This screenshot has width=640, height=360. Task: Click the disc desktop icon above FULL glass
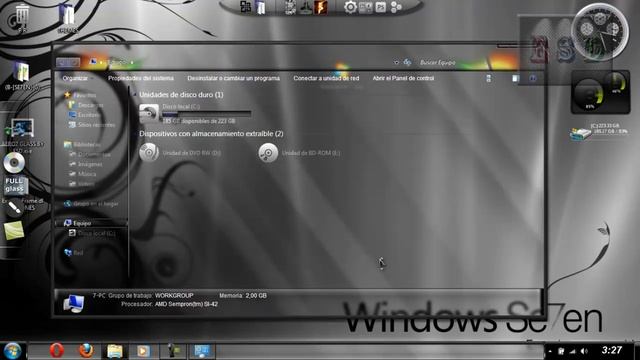[x=14, y=163]
